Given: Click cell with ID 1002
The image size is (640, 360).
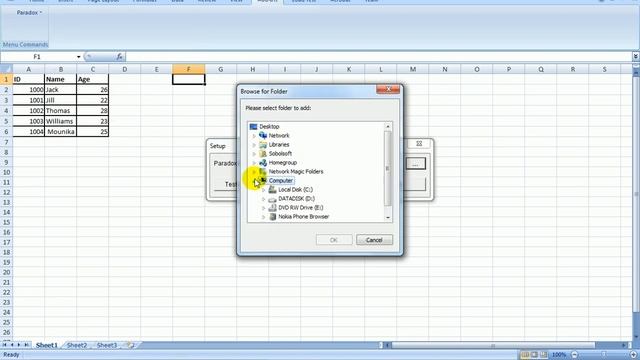Looking at the screenshot, I should (29, 111).
